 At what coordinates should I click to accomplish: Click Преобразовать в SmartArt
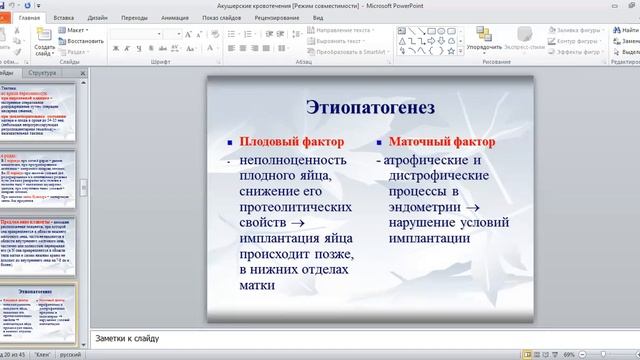[x=348, y=52]
